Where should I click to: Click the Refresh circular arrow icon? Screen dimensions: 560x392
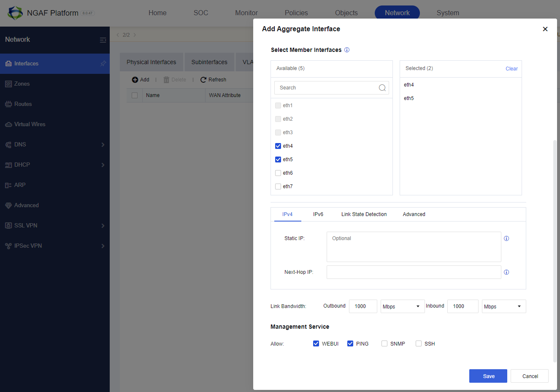[203, 80]
